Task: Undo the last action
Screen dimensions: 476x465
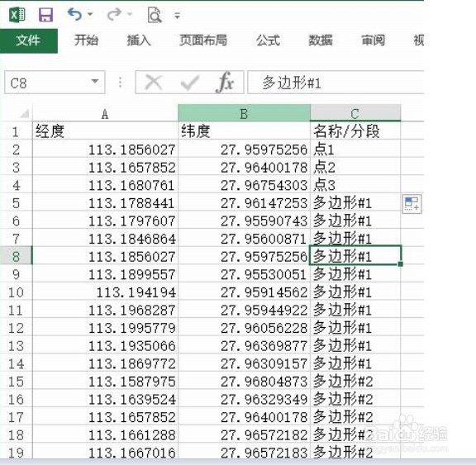Action: pyautogui.click(x=74, y=14)
